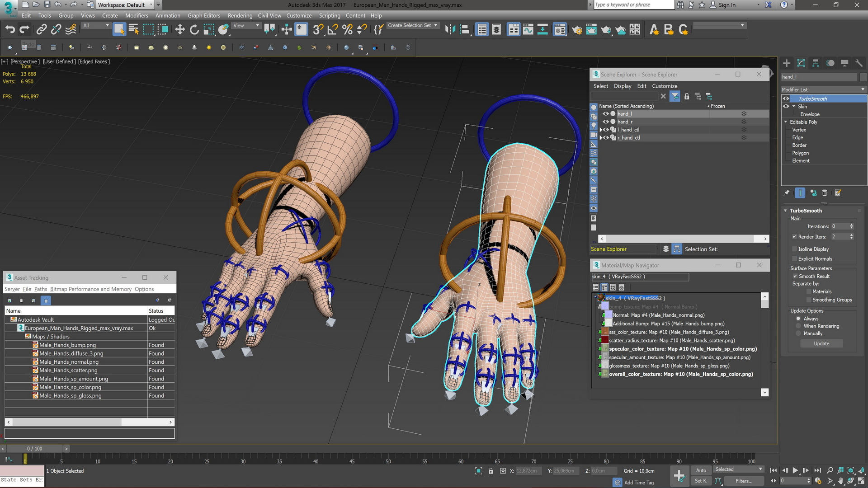
Task: Toggle the 3D Snaps icon
Action: click(x=318, y=30)
